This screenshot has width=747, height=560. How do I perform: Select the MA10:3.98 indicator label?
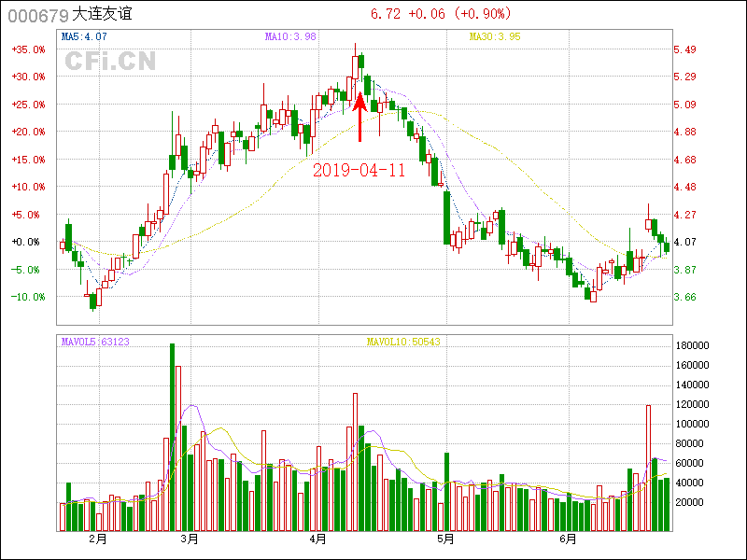click(290, 36)
